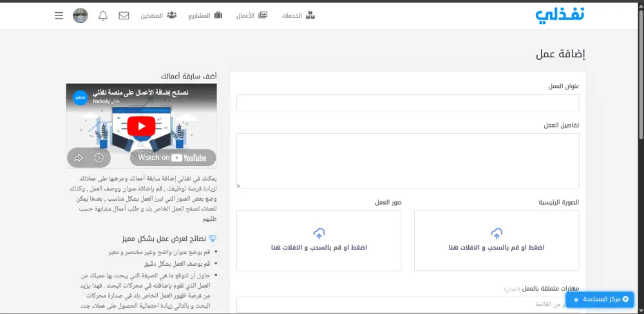This screenshot has height=314, width=644.
Task: Click the أضف سابقة أعمالك heading
Action: click(189, 76)
